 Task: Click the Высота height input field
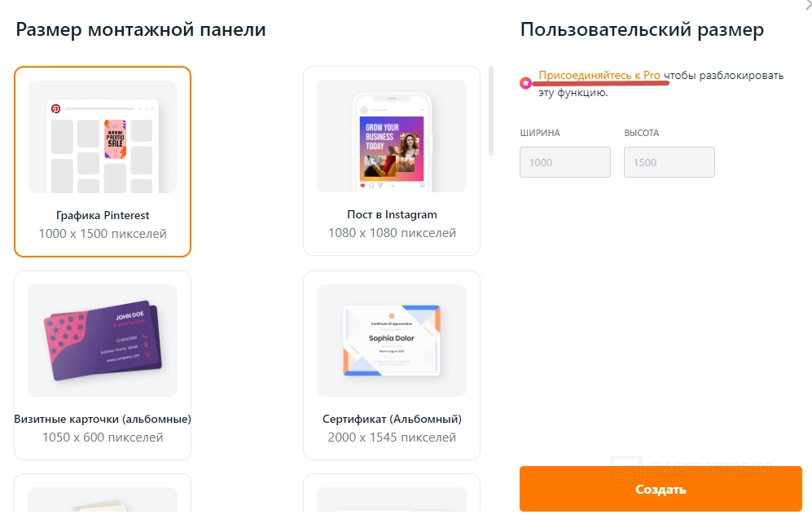point(669,162)
